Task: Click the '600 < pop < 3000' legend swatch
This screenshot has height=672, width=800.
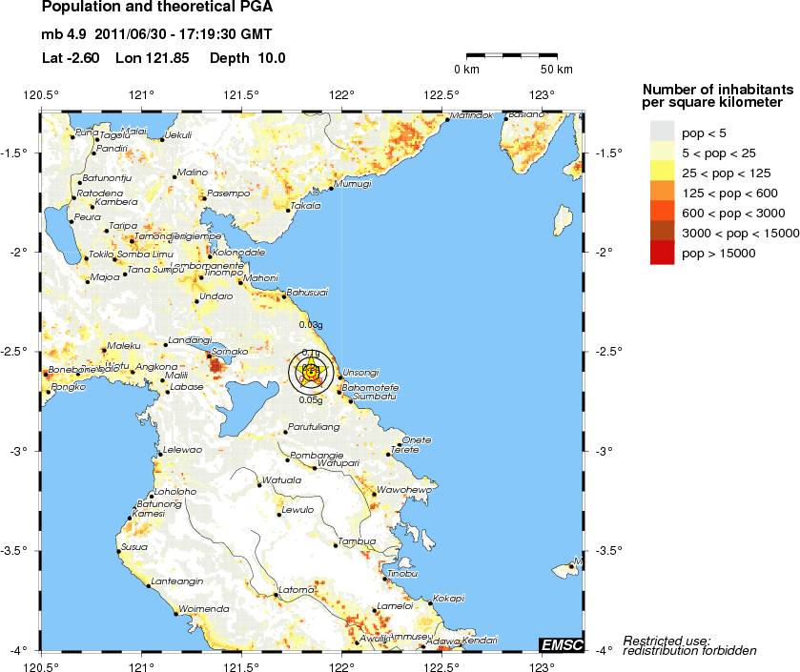Action: coord(662,212)
